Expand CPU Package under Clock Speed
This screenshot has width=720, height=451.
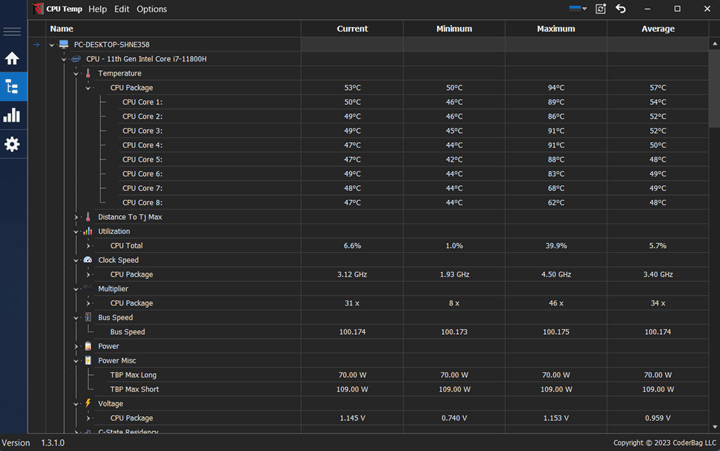88,275
